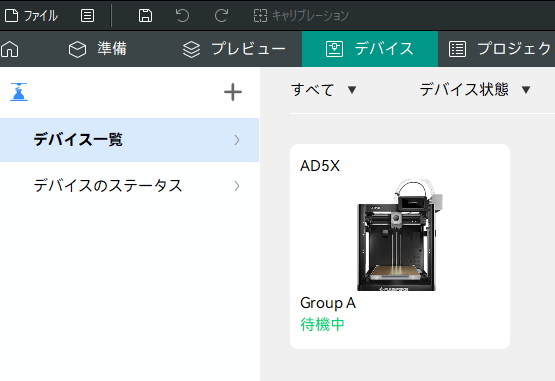Viewport: 555px width, 381px height.
Task: Click the 待機中 status text
Action: 322,324
